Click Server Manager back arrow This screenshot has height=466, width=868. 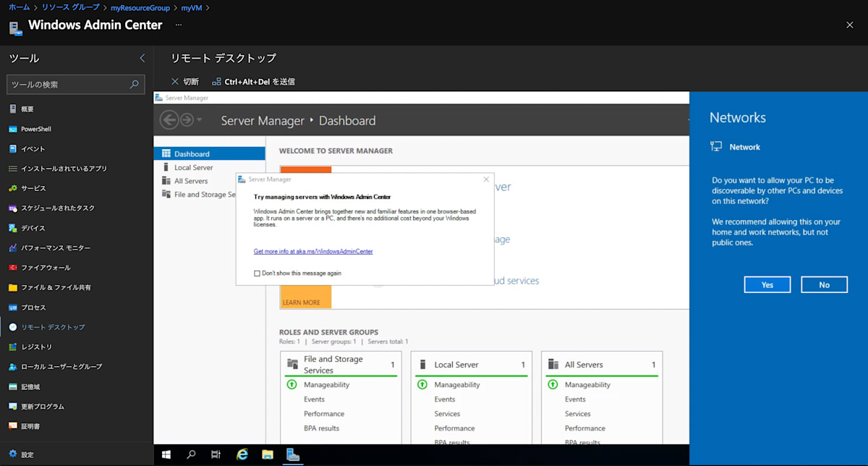pyautogui.click(x=169, y=120)
